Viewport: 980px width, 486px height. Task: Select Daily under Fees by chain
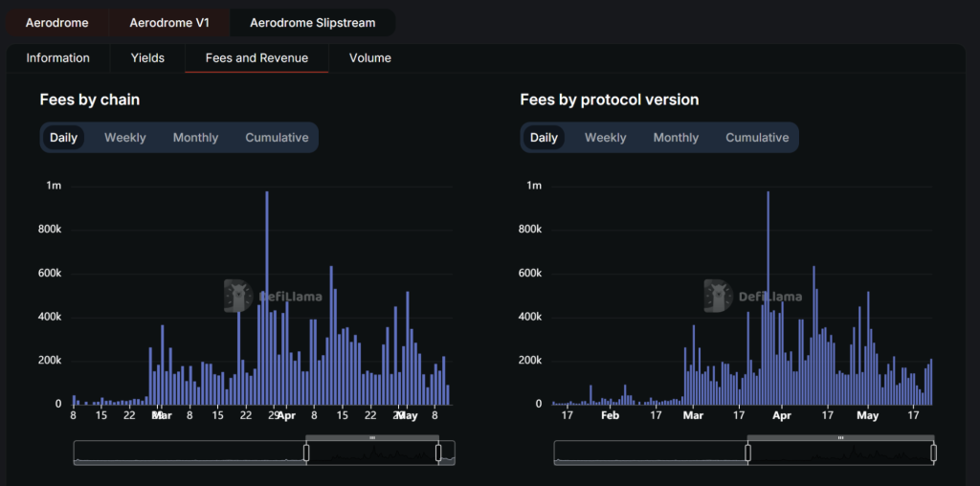click(64, 138)
